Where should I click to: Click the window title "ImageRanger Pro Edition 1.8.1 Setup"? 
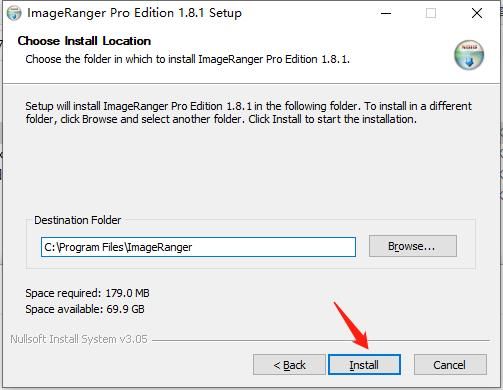point(134,13)
